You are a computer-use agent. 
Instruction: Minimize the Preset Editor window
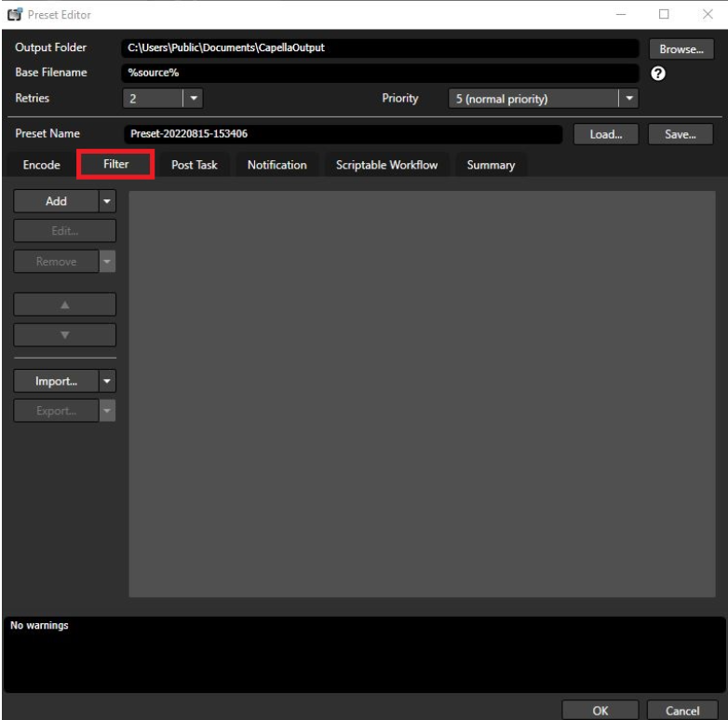pos(621,14)
